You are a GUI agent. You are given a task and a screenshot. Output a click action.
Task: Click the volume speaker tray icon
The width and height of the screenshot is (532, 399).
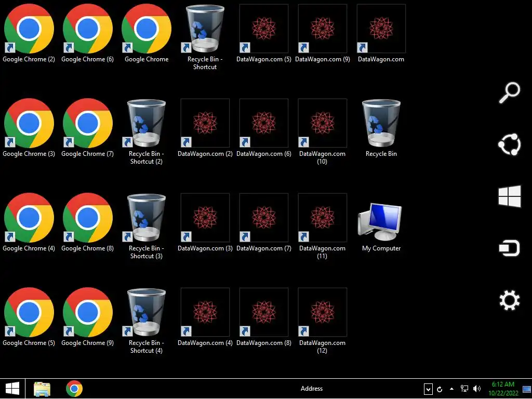pos(477,389)
